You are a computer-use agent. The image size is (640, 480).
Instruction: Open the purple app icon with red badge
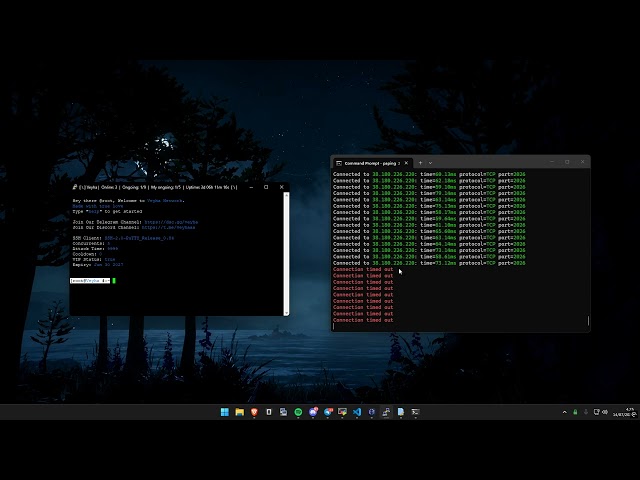click(313, 412)
